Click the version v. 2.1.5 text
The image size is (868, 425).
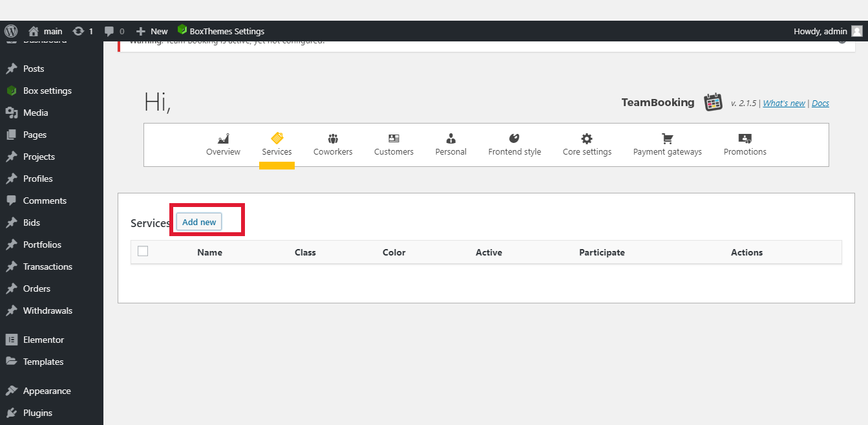click(745, 103)
